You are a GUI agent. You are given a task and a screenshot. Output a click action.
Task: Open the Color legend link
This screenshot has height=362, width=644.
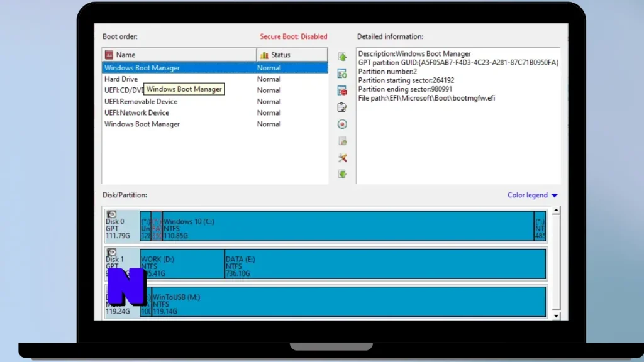pyautogui.click(x=528, y=195)
